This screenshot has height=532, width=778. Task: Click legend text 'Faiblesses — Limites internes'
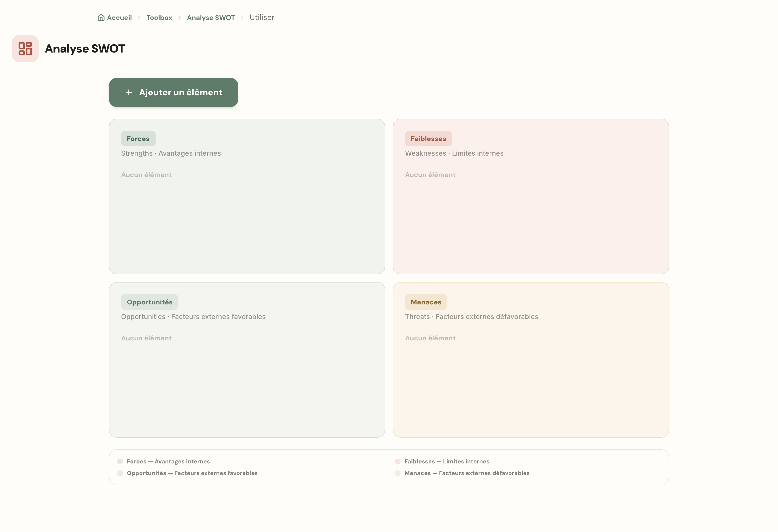pos(447,462)
